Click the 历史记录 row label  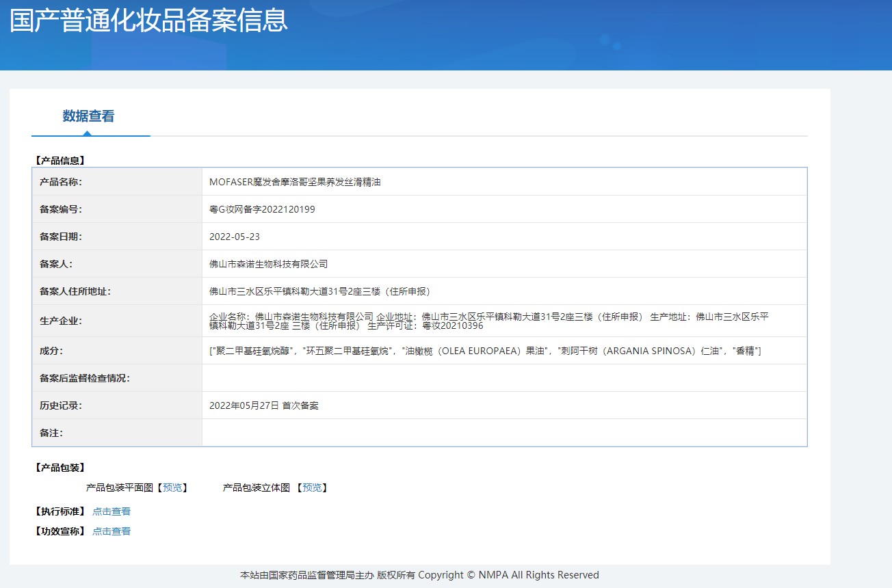pos(61,405)
